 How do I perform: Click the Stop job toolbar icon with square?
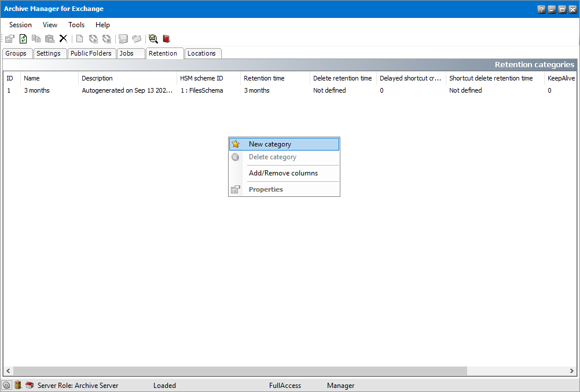107,38
